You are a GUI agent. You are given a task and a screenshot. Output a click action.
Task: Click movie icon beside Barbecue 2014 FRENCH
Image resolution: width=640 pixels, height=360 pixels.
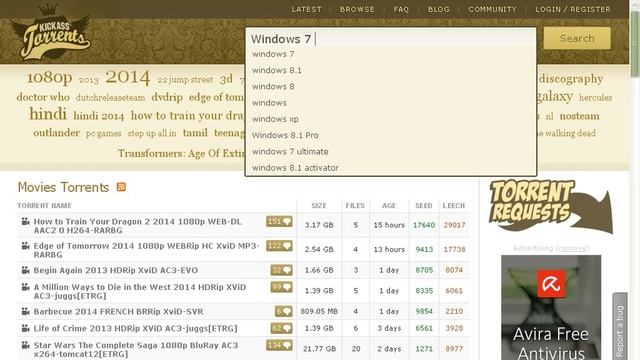click(x=25, y=311)
